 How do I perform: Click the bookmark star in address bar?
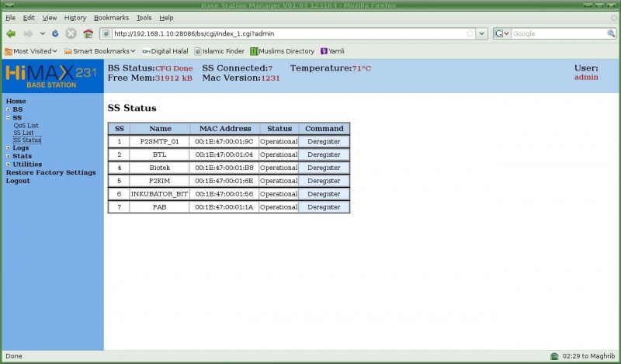[470, 33]
